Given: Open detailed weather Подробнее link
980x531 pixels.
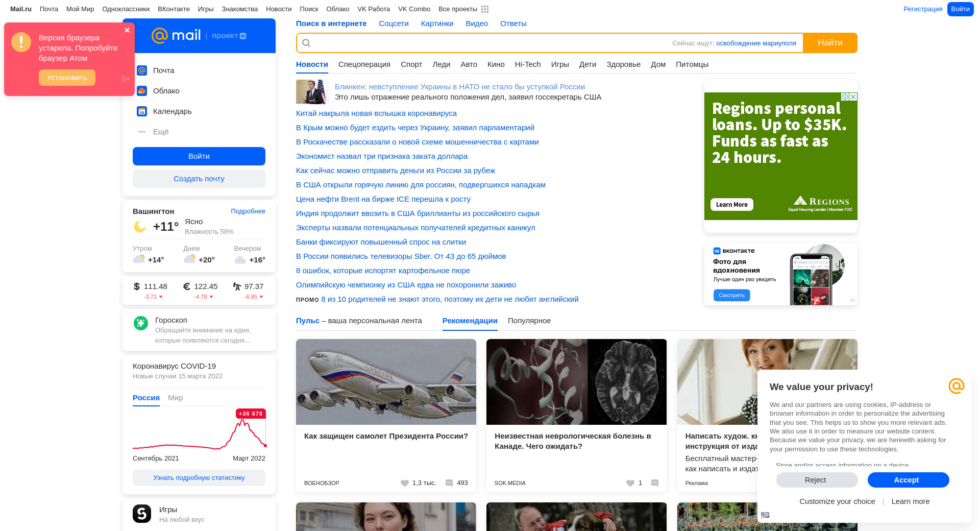Looking at the screenshot, I should click(x=248, y=211).
